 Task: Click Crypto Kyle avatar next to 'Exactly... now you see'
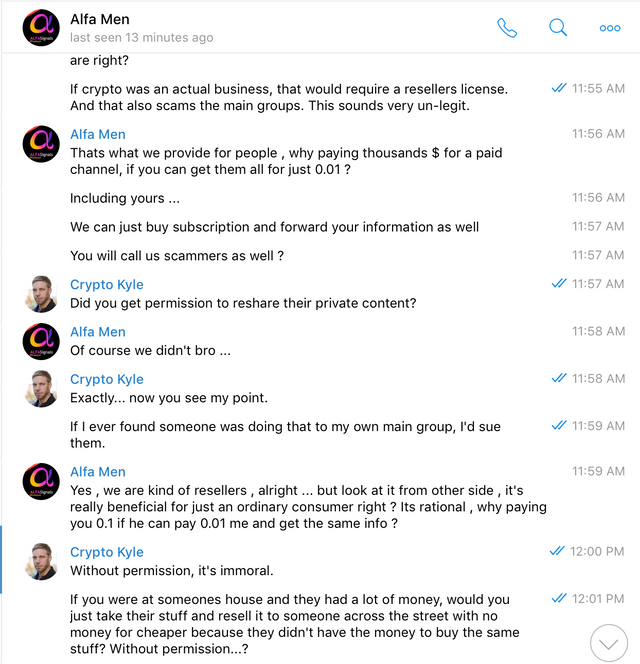point(41,389)
